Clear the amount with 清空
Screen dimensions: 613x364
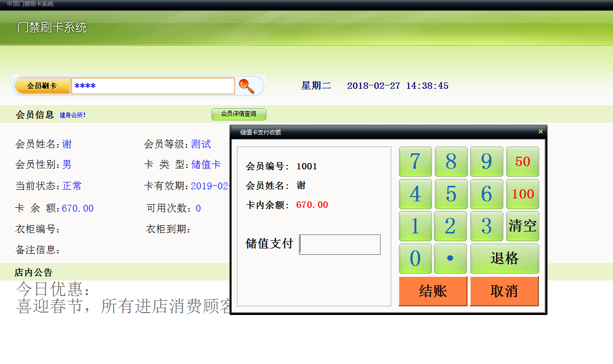click(x=522, y=226)
